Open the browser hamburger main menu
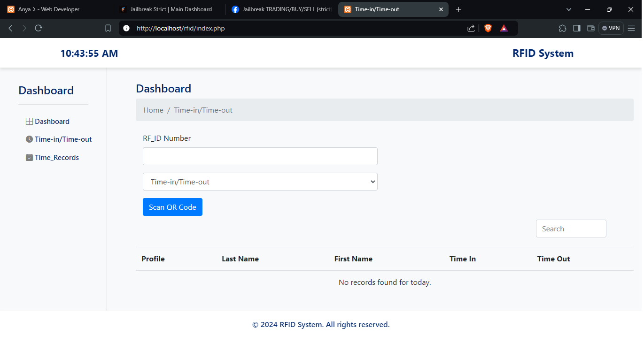 tap(631, 28)
